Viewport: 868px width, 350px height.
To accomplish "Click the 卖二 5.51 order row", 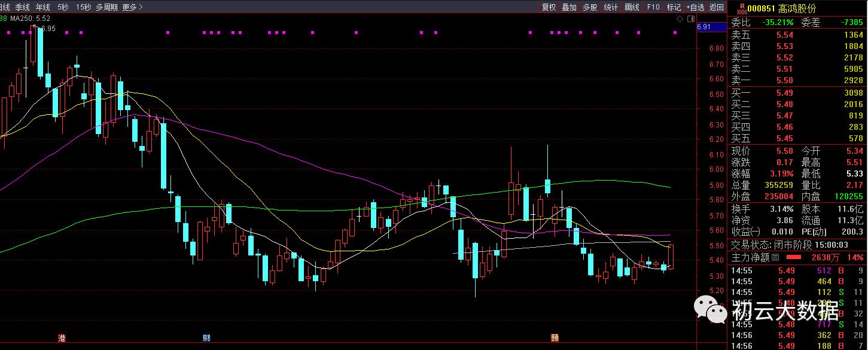I will (797, 69).
